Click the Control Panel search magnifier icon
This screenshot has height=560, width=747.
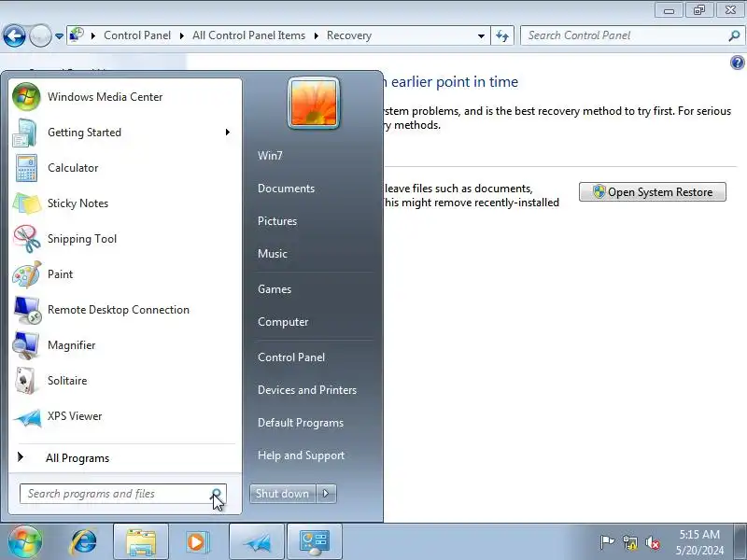734,35
